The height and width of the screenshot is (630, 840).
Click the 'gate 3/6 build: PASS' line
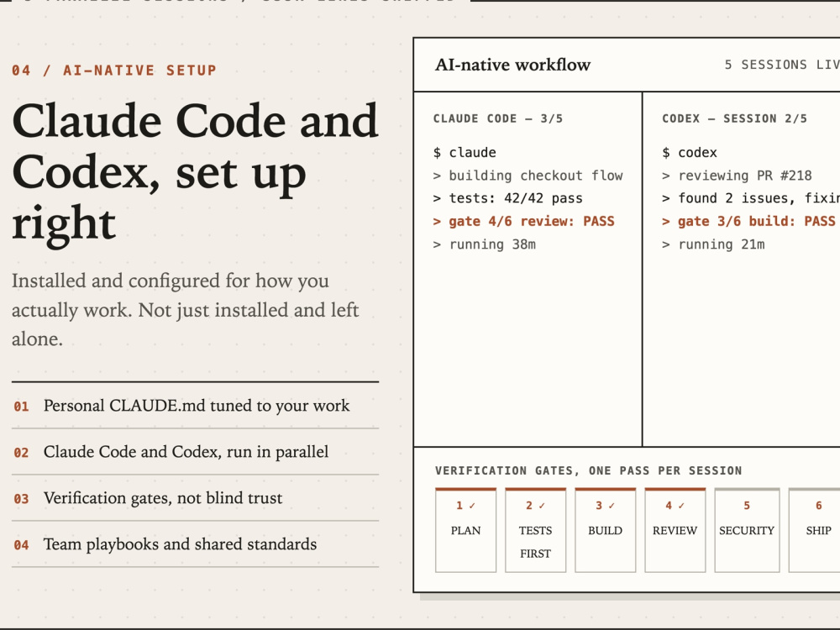click(748, 221)
